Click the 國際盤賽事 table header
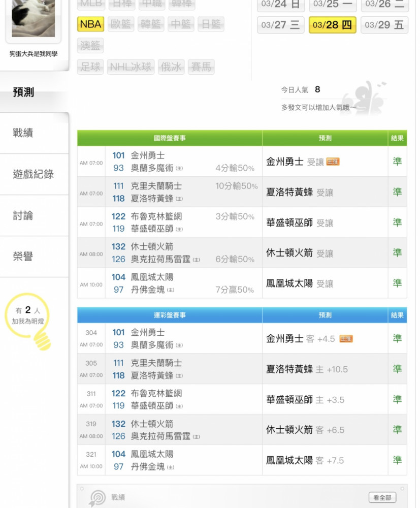 [x=170, y=138]
